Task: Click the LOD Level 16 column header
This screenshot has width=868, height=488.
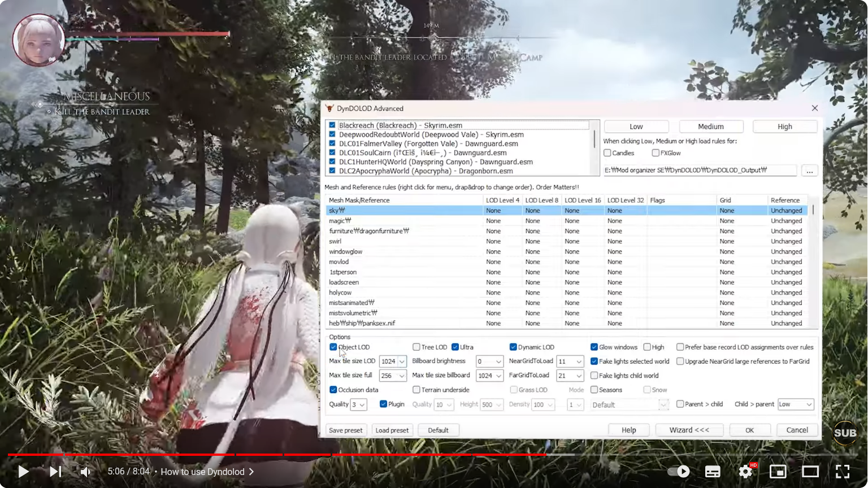Action: [583, 200]
